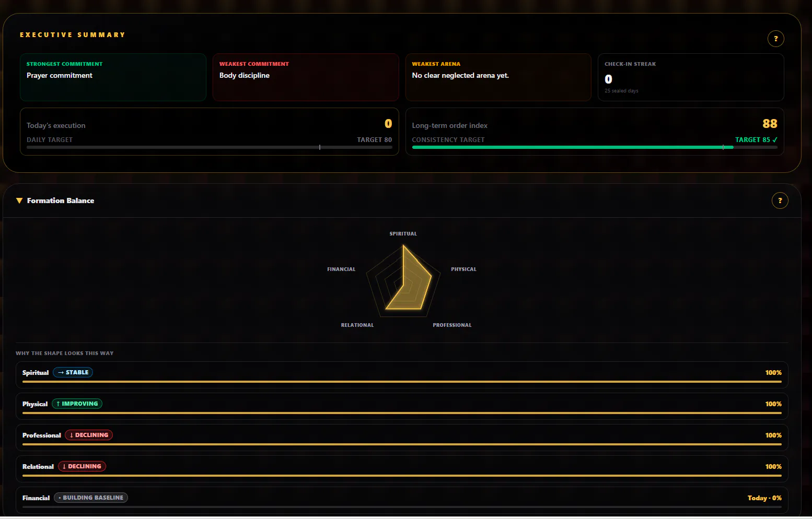This screenshot has height=519, width=812.
Task: Click the Body discipline text
Action: click(x=245, y=76)
